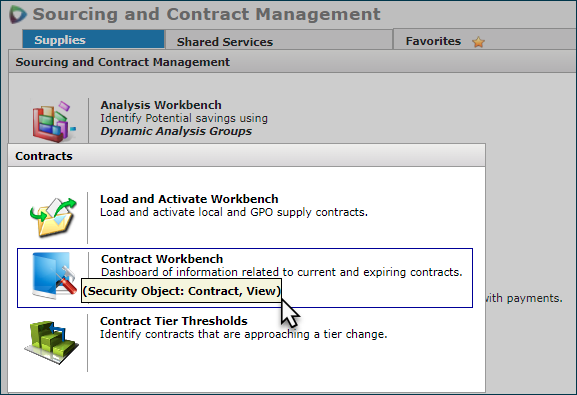Click the Load and Activate folder icon
This screenshot has height=395, width=577.
coord(53,217)
